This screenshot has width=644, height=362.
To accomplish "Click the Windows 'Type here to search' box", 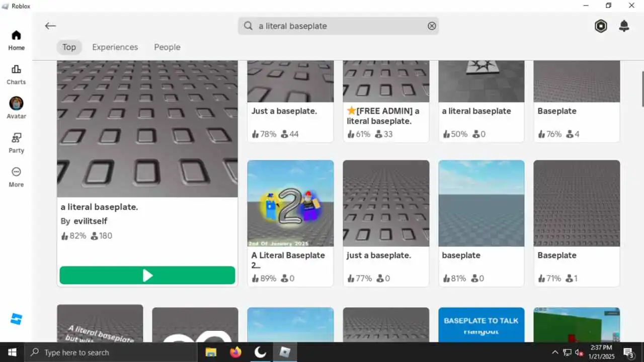I will click(x=111, y=352).
